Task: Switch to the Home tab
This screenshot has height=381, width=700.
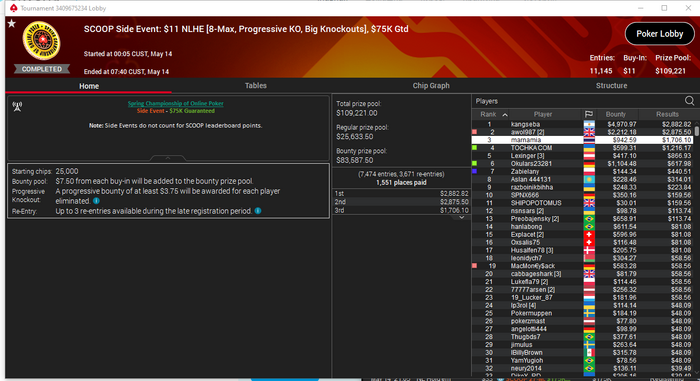Action: pyautogui.click(x=89, y=86)
